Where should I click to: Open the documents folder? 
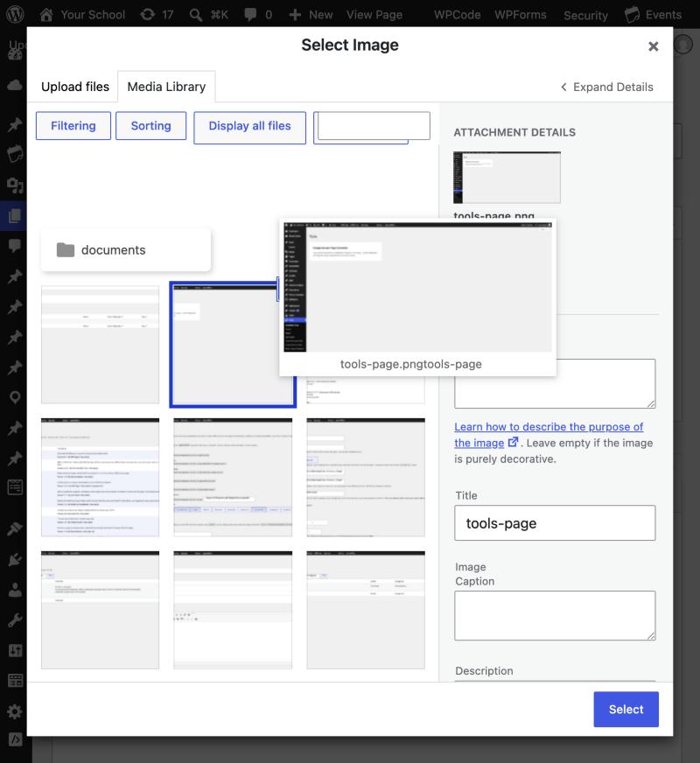click(126, 250)
